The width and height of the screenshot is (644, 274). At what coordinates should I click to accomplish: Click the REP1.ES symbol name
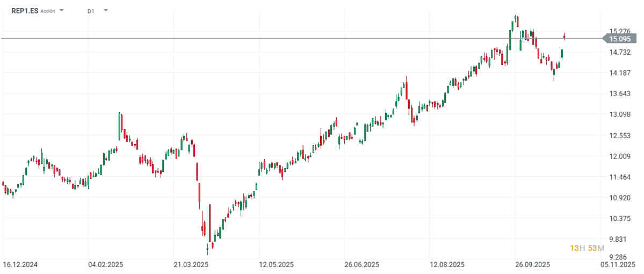click(x=25, y=10)
